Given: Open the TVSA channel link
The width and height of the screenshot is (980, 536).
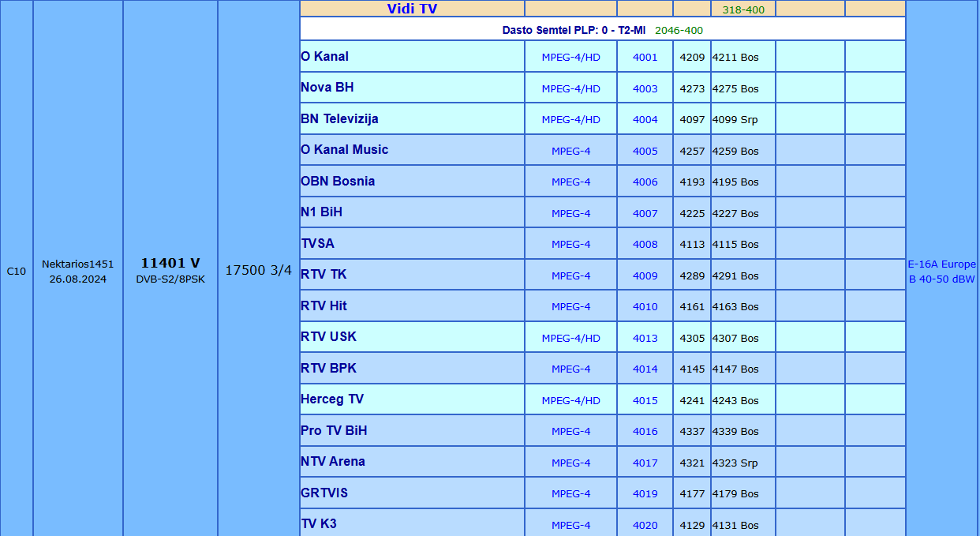Looking at the screenshot, I should pyautogui.click(x=317, y=244).
